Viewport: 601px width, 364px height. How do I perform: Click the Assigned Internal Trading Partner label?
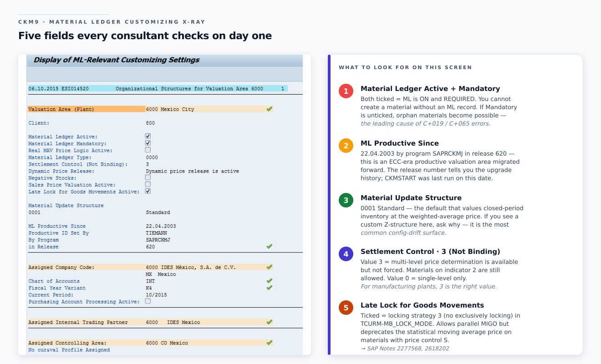78,322
